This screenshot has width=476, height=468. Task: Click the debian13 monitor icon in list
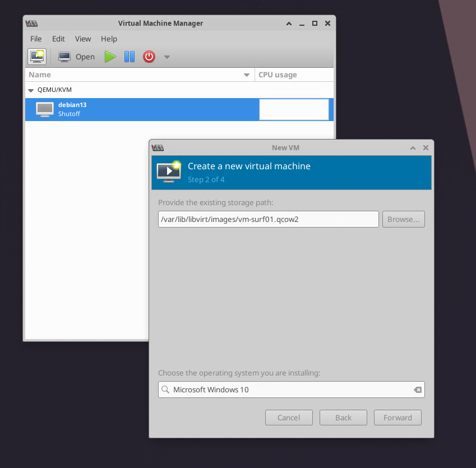click(x=45, y=109)
